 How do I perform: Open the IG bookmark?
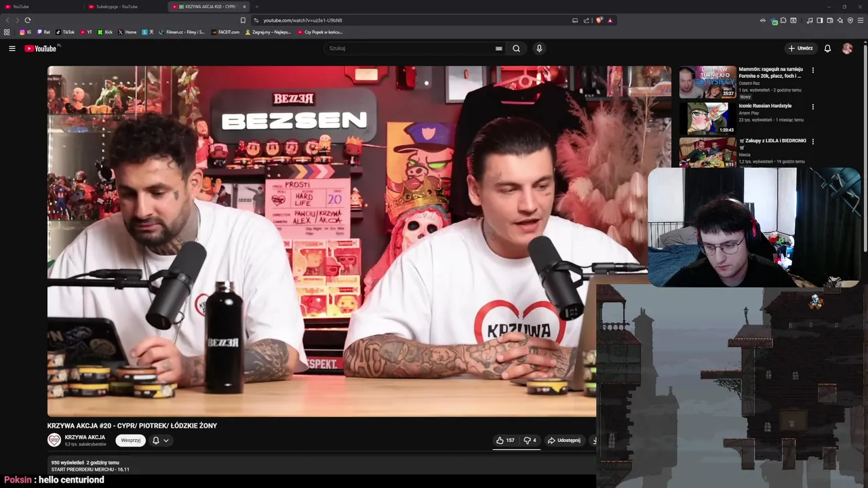pyautogui.click(x=26, y=32)
